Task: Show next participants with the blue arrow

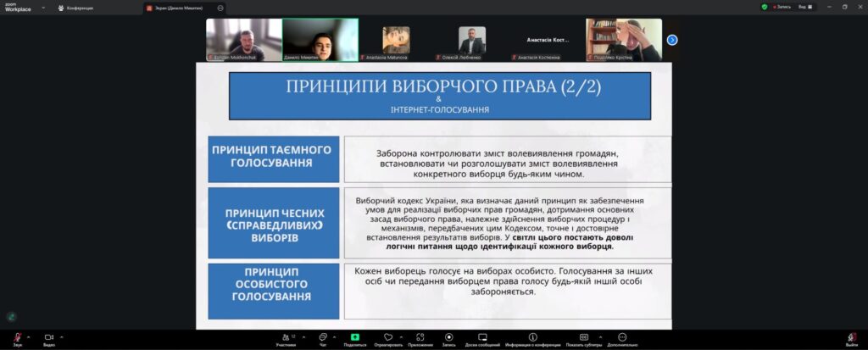Action: tap(672, 40)
